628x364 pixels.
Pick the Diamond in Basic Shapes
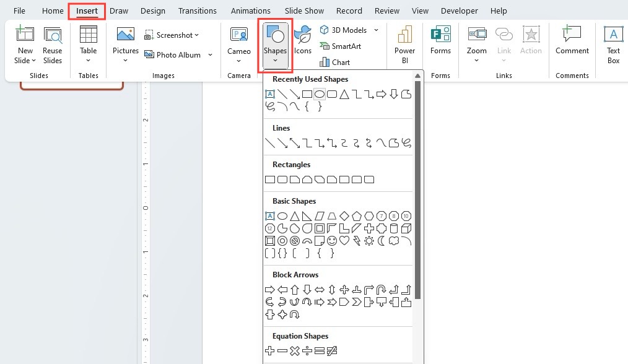click(344, 216)
